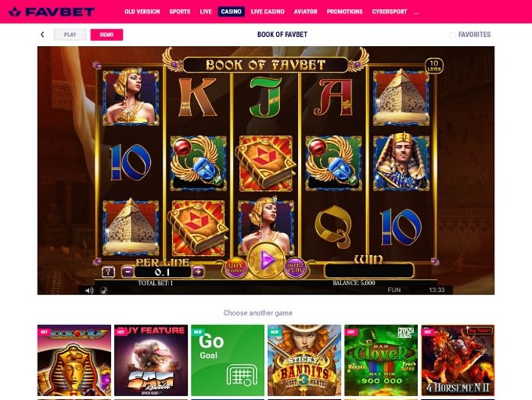Add game to Favorites star
532x400 pixels.
pyautogui.click(x=453, y=35)
